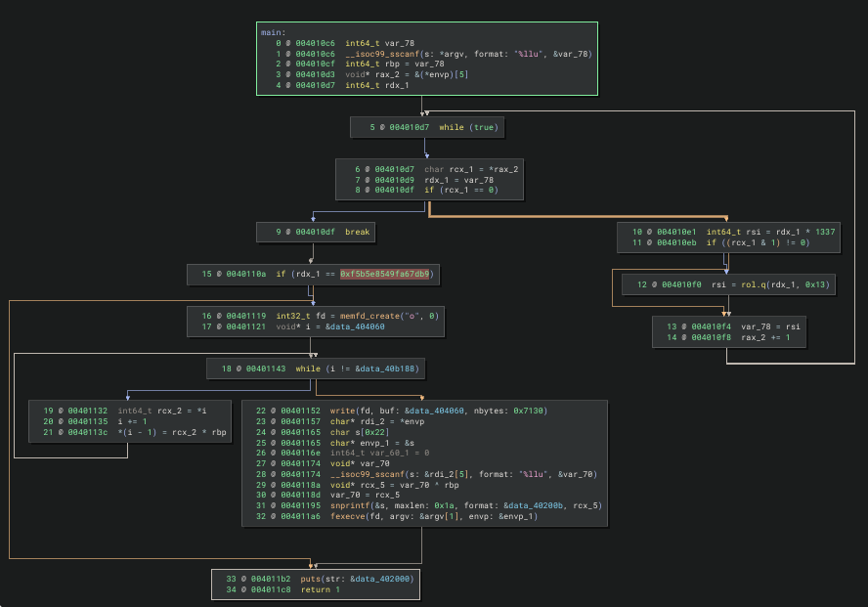Click the write(fd, buf: &data_404060...) call
Screen dimensions: 868x607
[439, 411]
